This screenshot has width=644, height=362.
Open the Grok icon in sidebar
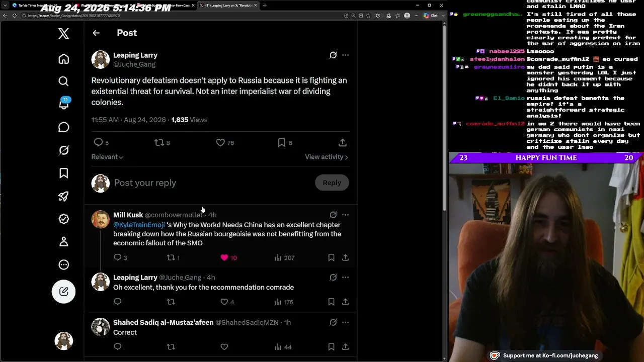[63, 150]
